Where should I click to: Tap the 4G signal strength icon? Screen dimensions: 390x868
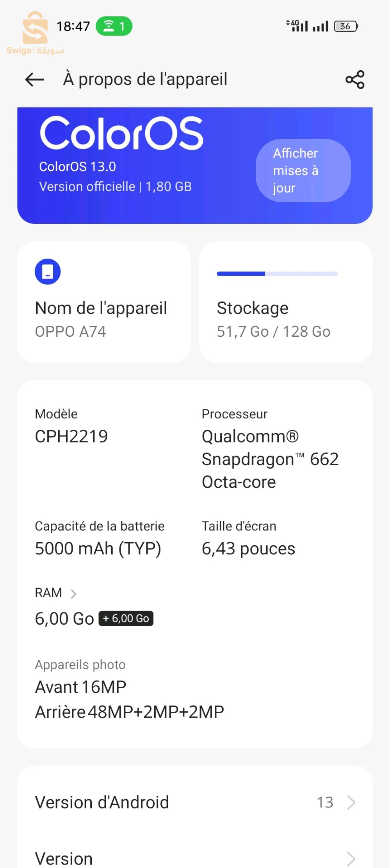click(297, 26)
